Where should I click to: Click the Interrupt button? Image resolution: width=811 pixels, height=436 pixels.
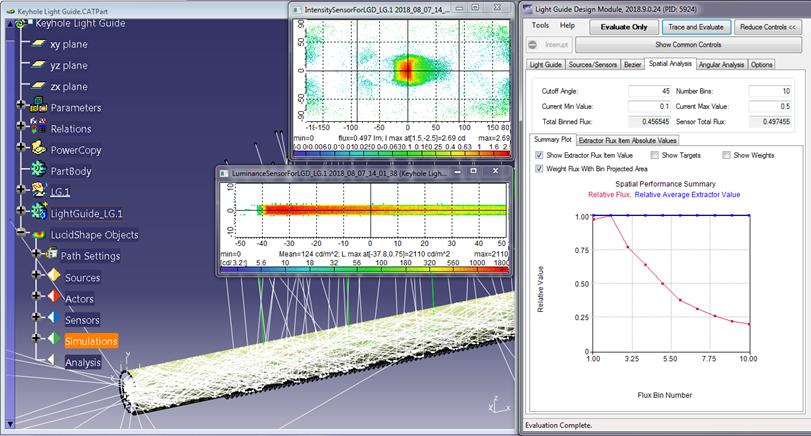550,45
